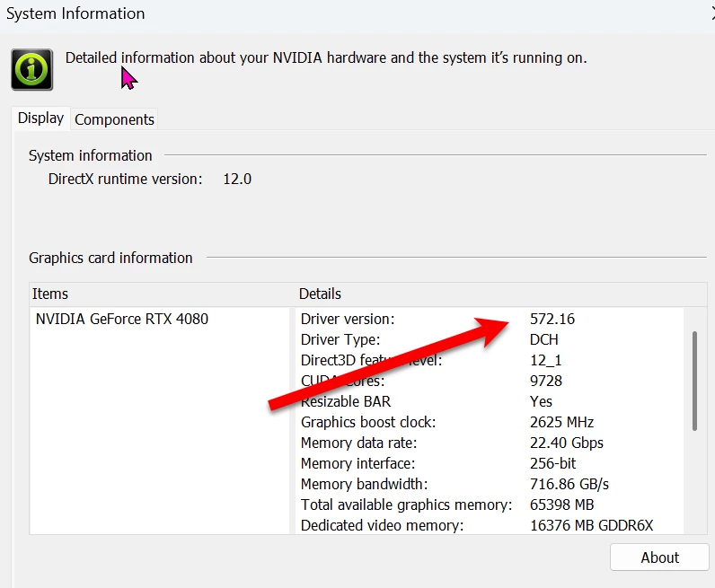This screenshot has height=588, width=715.
Task: Click the Resizable BAR Yes value
Action: click(x=541, y=401)
